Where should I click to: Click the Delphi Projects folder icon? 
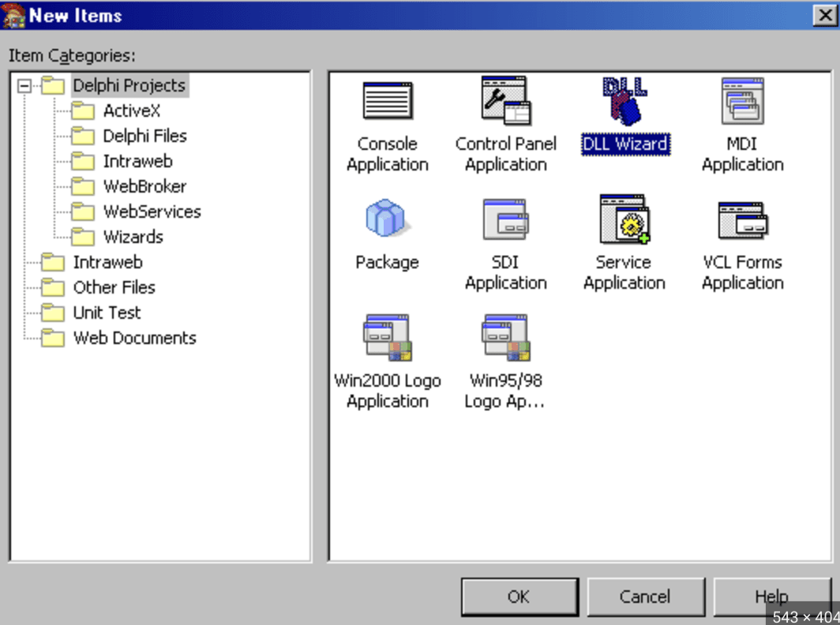(x=53, y=85)
